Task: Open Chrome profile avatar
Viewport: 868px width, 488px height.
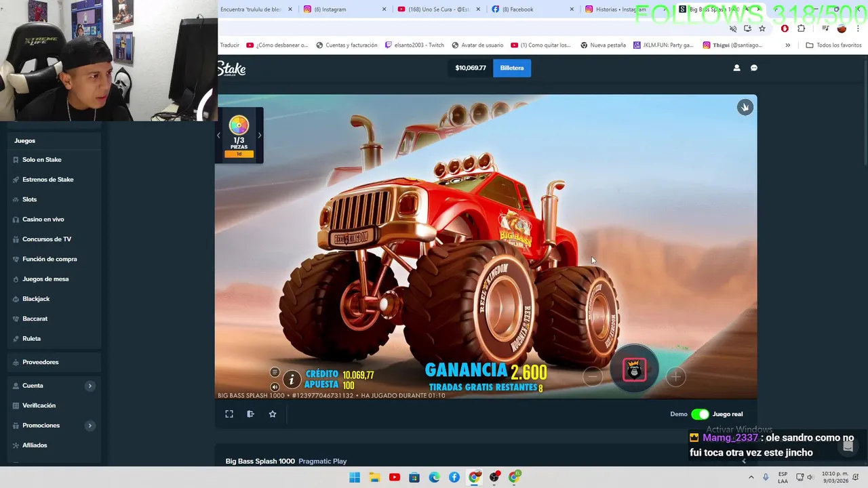Action: [x=842, y=28]
